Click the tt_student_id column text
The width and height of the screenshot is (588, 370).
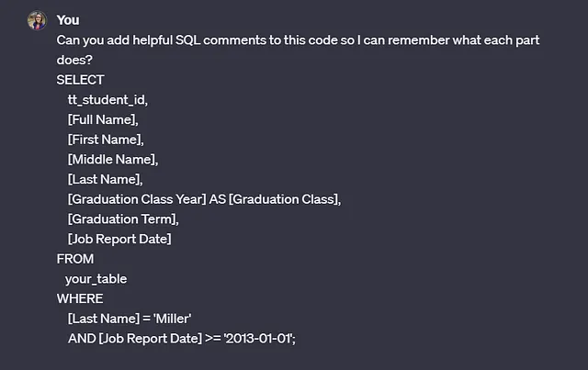coord(107,100)
